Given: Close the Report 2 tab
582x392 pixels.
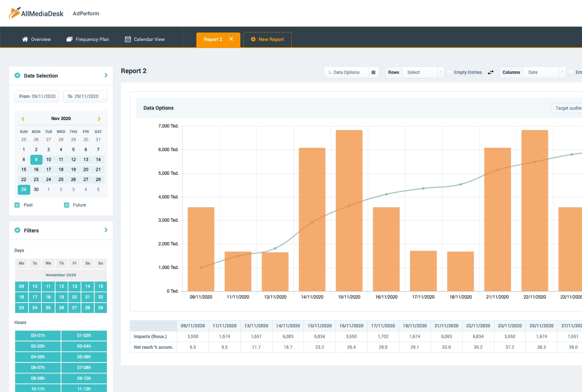Looking at the screenshot, I should click(x=231, y=39).
